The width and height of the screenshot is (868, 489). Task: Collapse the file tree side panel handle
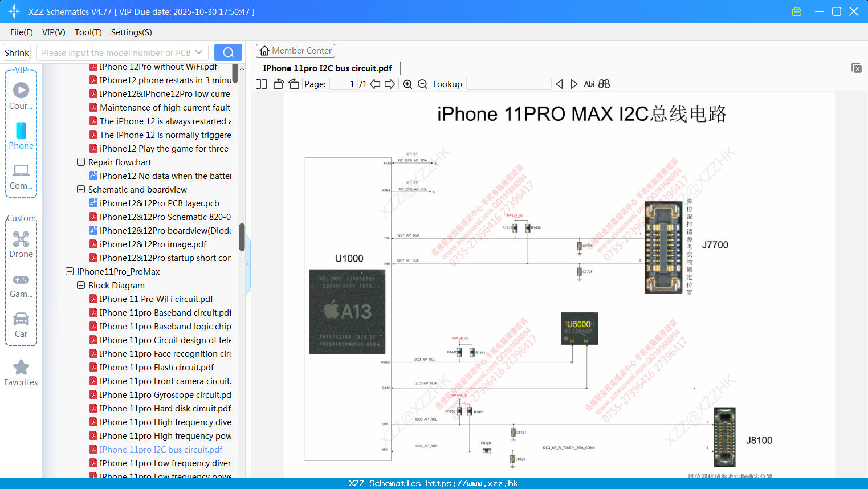point(248,264)
